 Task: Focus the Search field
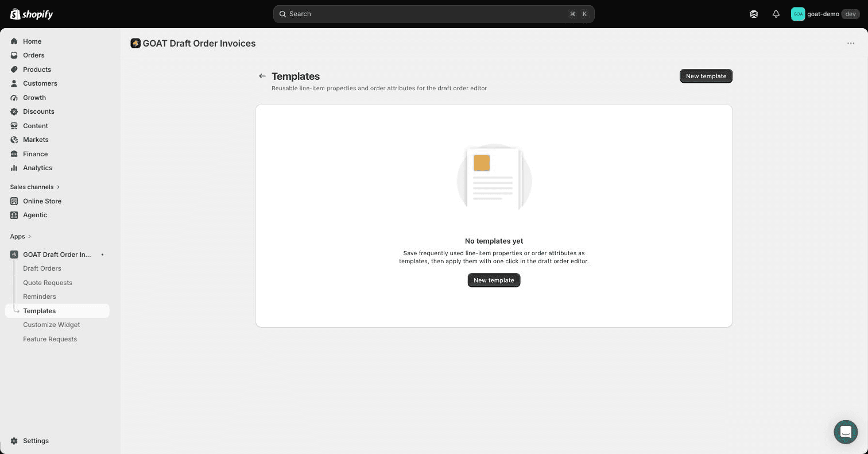click(433, 14)
